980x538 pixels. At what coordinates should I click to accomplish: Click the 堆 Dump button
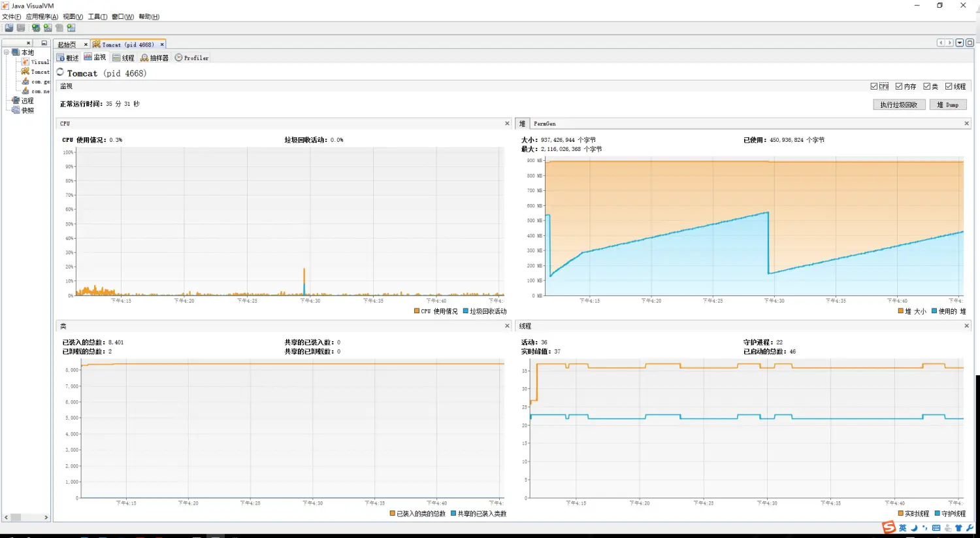[x=948, y=105]
